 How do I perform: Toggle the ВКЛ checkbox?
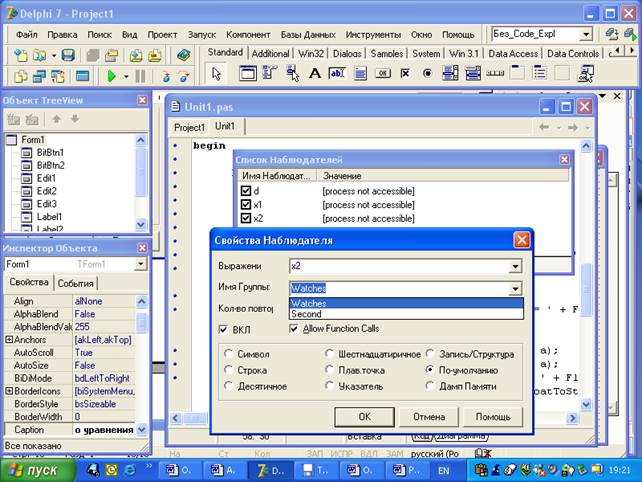[223, 330]
